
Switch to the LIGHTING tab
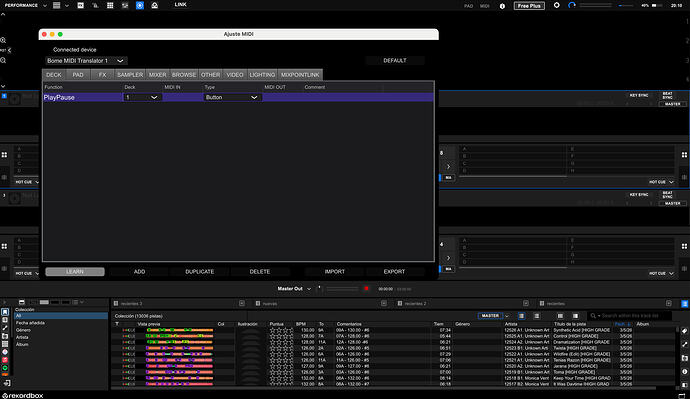click(x=262, y=75)
